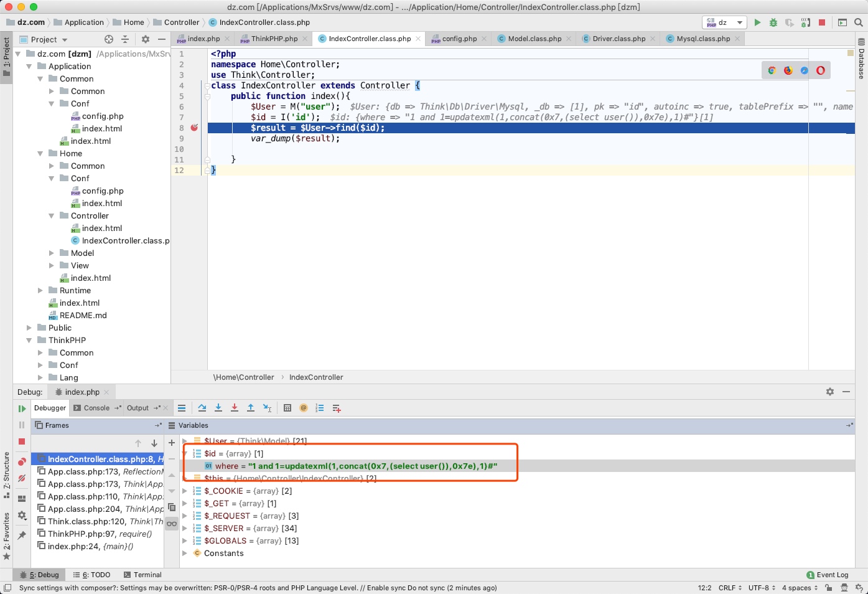The width and height of the screenshot is (868, 594).
Task: Open the 7: Structure side panel
Action: [6, 474]
